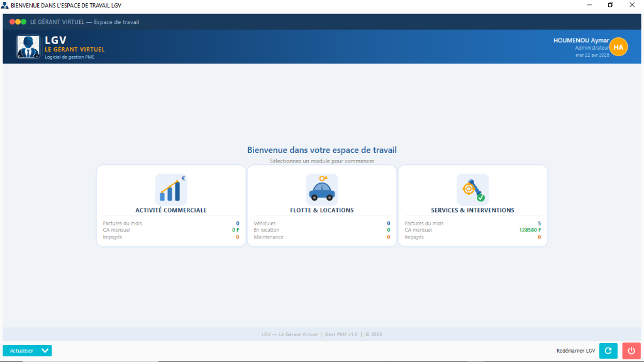Expand the Actualiser dropdown arrow

pyautogui.click(x=45, y=351)
